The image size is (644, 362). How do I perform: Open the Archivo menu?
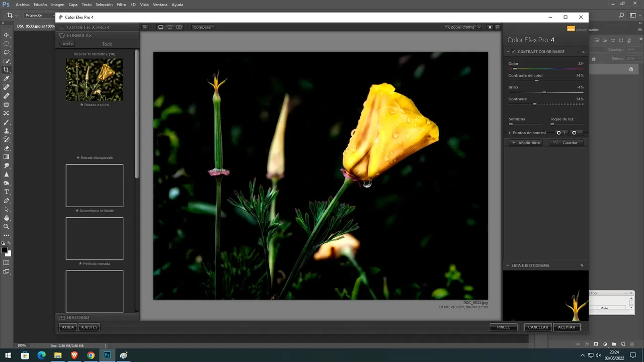[23, 5]
